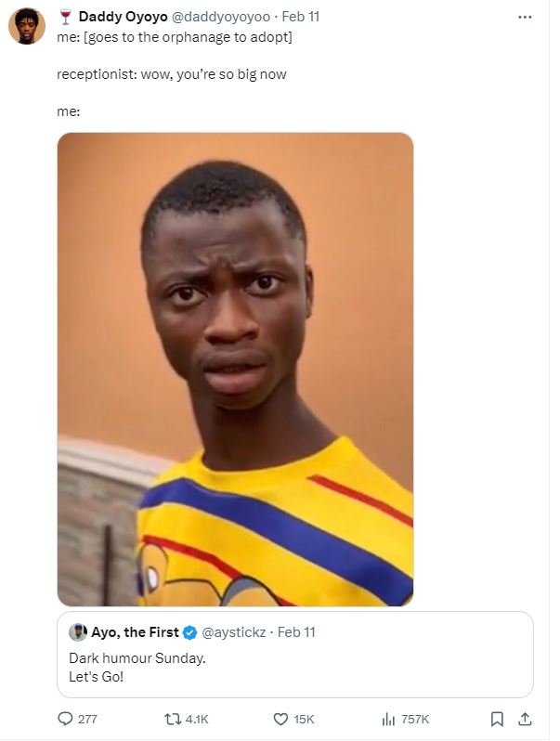The image size is (560, 741).
Task: Open the quoted tweet 'Dark humour Sunday'
Action: [x=293, y=666]
